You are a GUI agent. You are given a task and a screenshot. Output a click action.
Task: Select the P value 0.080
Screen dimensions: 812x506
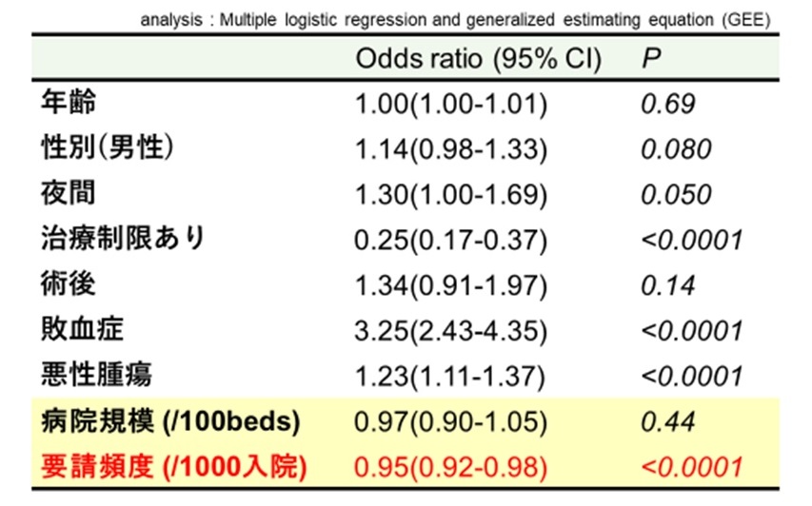click(x=676, y=148)
